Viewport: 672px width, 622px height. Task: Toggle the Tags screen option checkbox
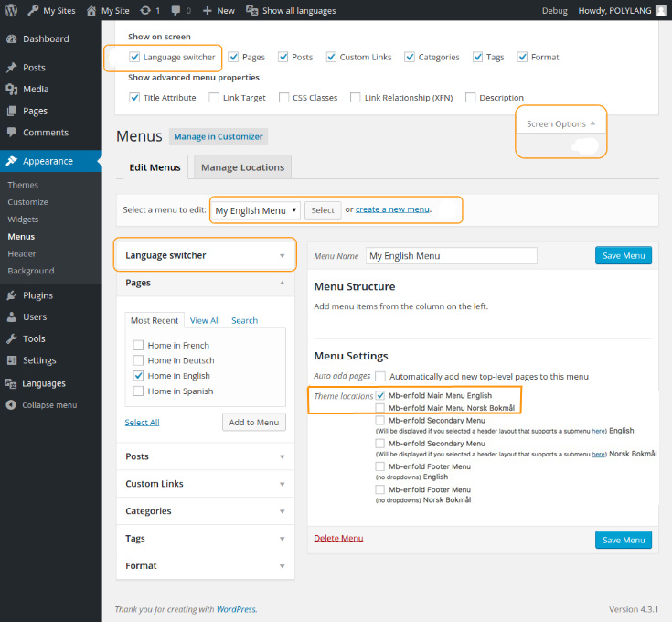tap(477, 57)
